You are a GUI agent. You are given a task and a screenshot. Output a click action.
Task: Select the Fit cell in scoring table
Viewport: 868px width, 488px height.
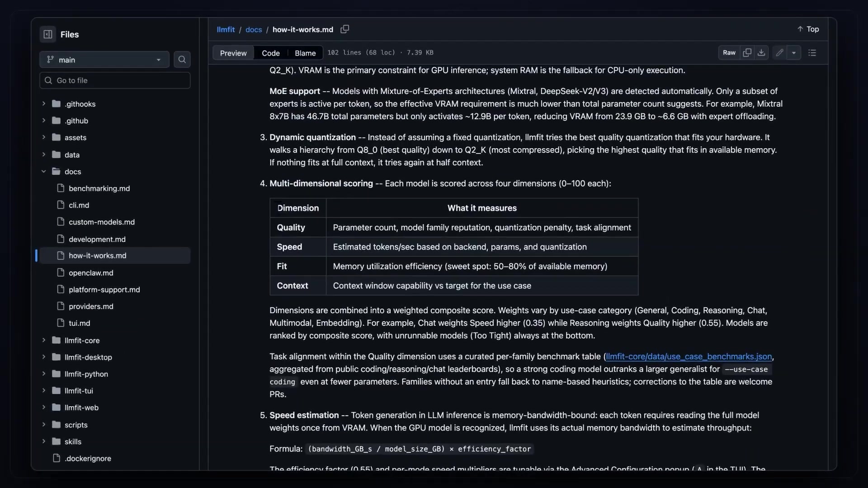coord(298,267)
